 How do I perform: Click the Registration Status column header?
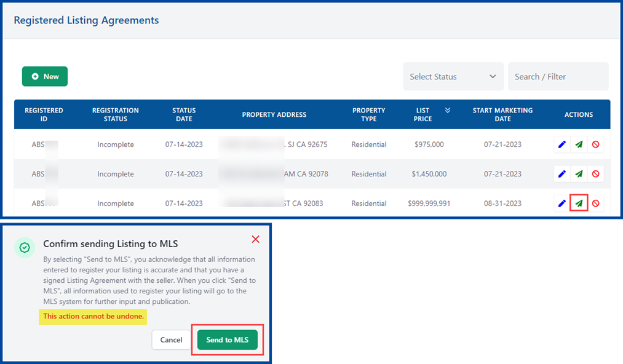click(x=116, y=114)
